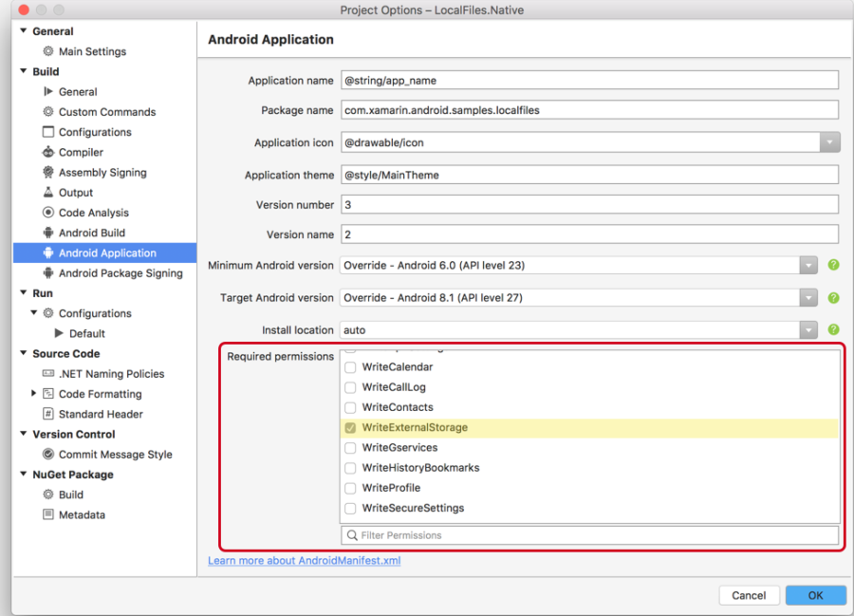Open the Application icon dropdown

[829, 141]
